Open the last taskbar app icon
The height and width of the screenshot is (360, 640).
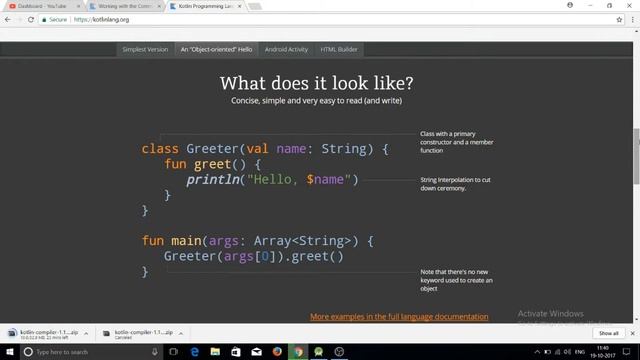[339, 352]
